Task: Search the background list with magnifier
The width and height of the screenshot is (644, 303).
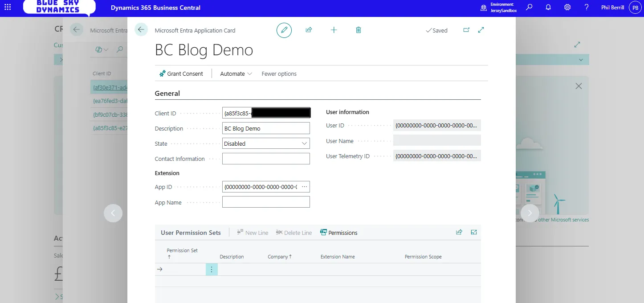Action: pos(120,49)
